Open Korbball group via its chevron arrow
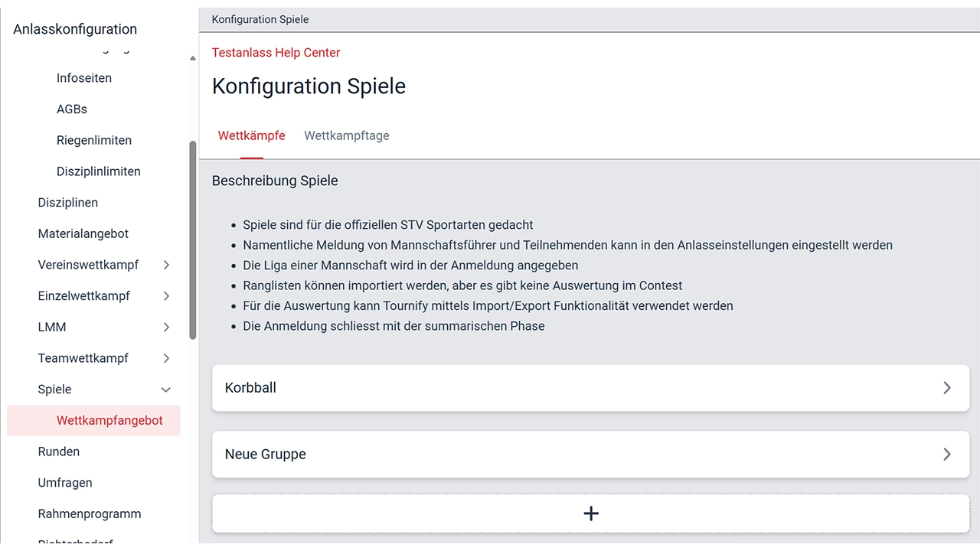 pyautogui.click(x=947, y=388)
